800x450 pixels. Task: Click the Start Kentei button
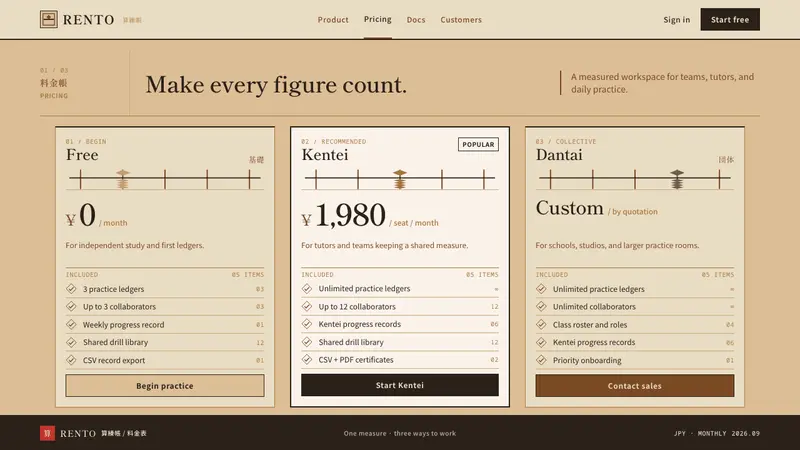pos(399,385)
